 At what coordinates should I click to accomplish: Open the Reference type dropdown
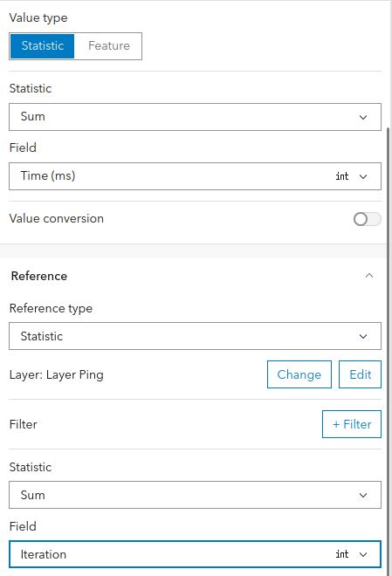(x=195, y=336)
